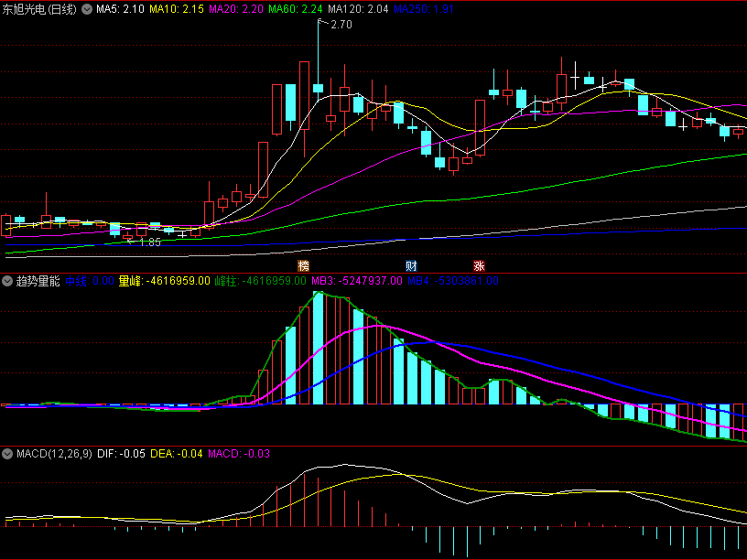Viewport: 747px width, 560px height.
Task: Click the orange 榜 marker icon
Action: (304, 265)
